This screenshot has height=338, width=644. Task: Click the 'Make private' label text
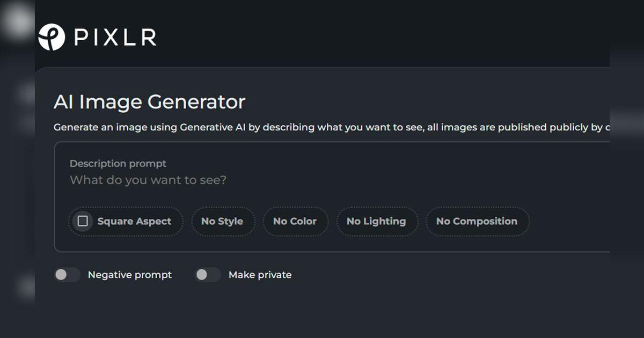[x=260, y=275]
